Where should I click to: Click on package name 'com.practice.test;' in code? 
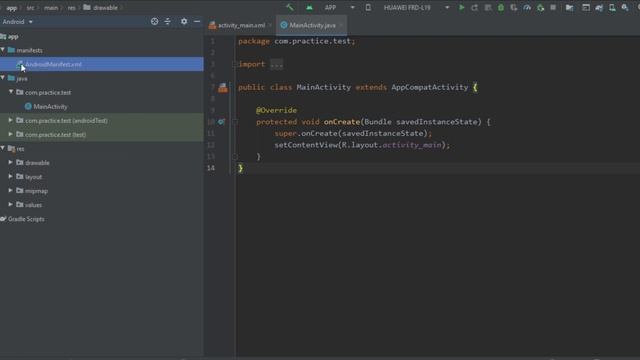(x=315, y=41)
